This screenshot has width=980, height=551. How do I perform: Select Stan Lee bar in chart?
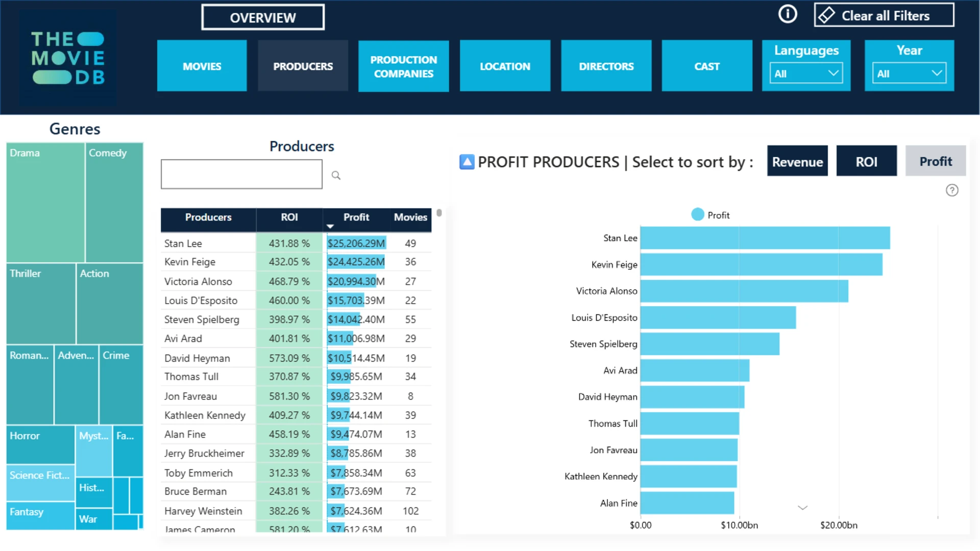tap(765, 238)
